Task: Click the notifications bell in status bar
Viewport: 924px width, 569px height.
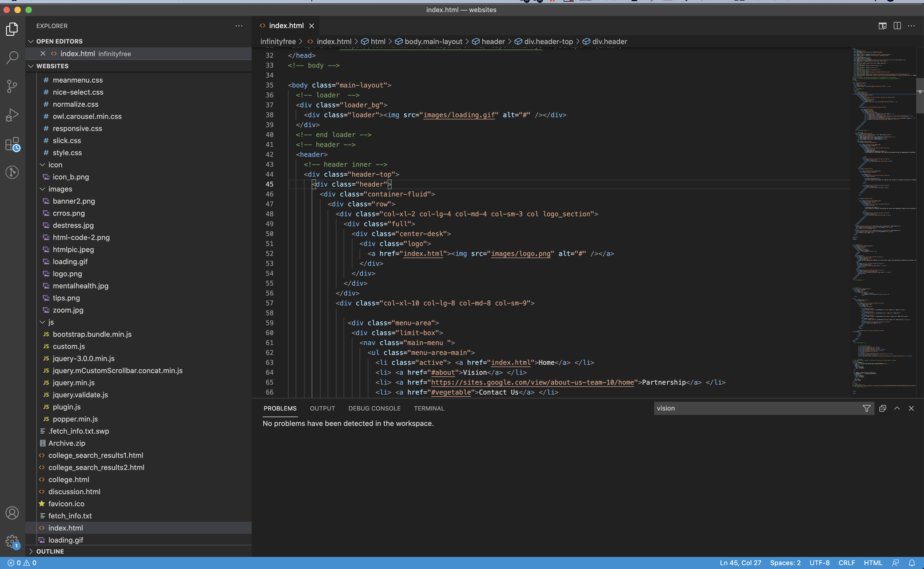Action: pyautogui.click(x=912, y=563)
